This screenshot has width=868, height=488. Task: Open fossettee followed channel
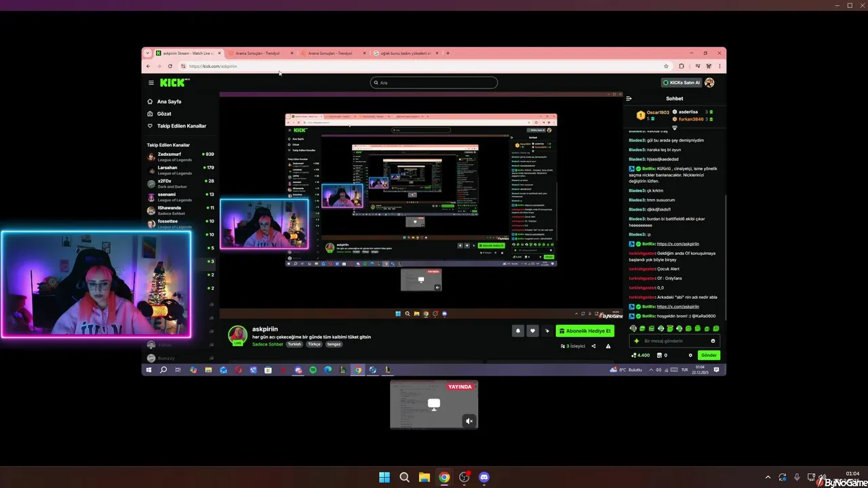click(x=179, y=224)
